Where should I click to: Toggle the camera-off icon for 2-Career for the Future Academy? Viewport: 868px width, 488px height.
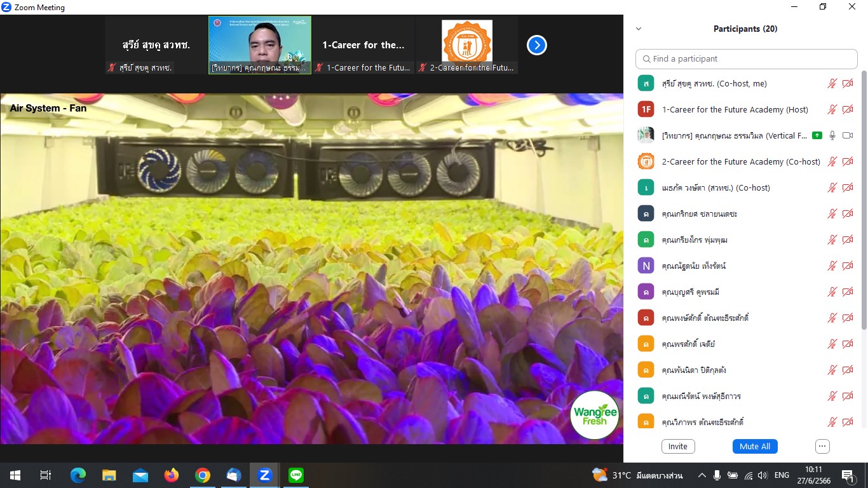(x=848, y=161)
